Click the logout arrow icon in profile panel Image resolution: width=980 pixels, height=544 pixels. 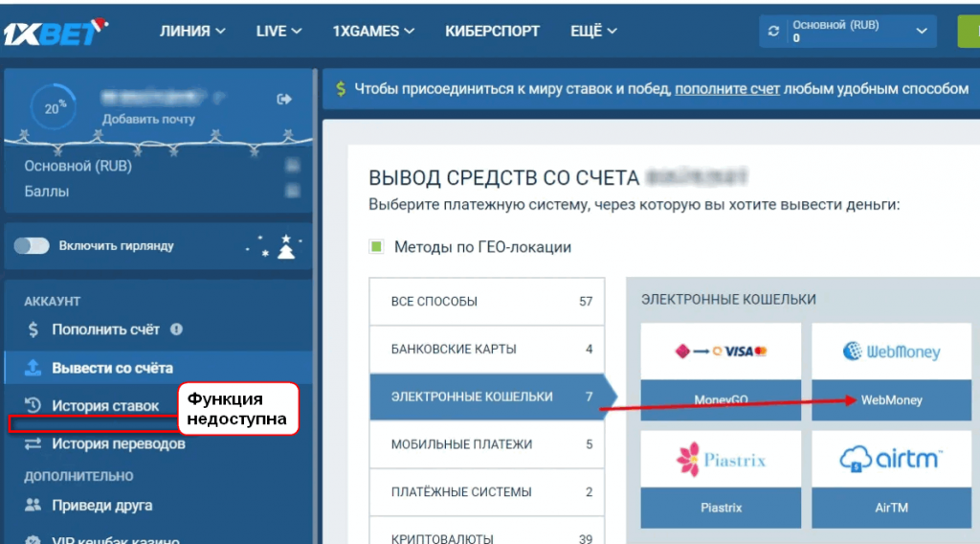(x=283, y=99)
